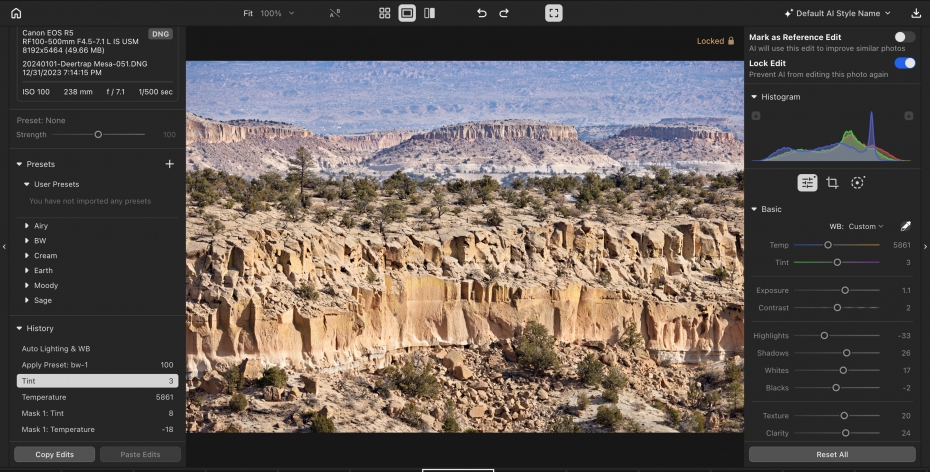
Task: Click the Fit zoom option
Action: [248, 13]
